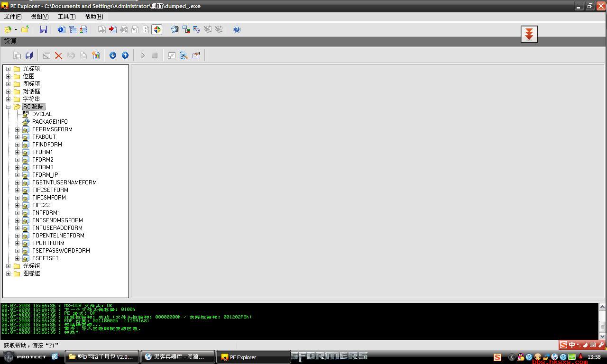Select the TPORTFORM resource
Viewport: 607px width, 364px height.
(x=48, y=243)
